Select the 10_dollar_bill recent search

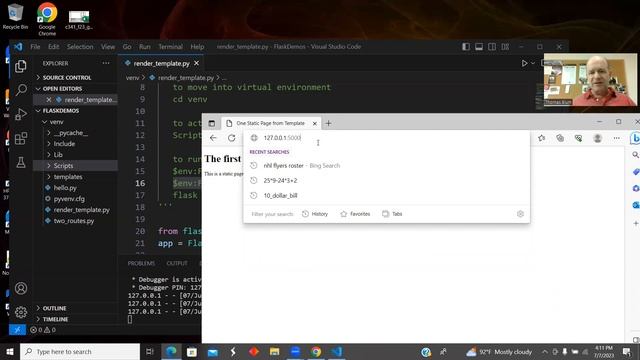click(387, 196)
